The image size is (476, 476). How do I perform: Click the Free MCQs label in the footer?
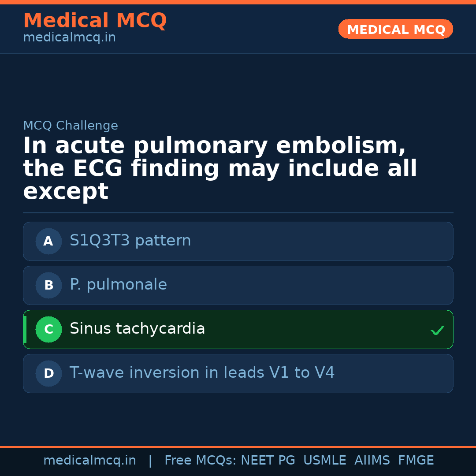click(201, 461)
